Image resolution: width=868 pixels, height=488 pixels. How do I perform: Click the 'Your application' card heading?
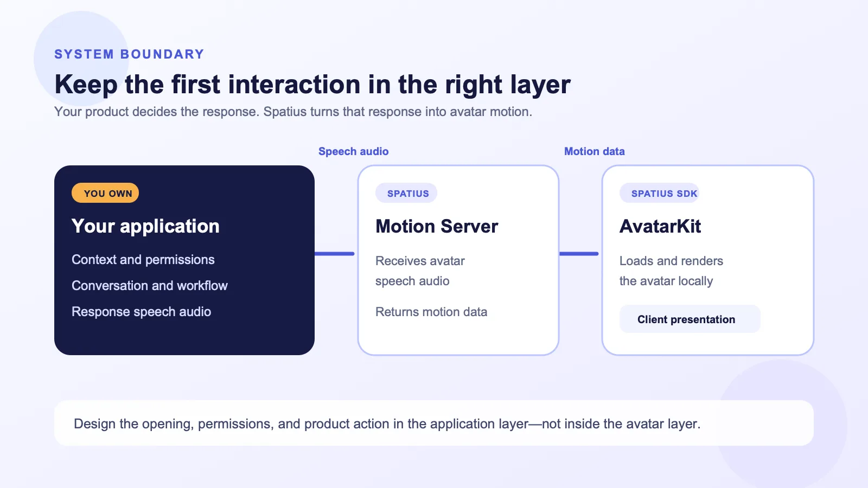pos(145,226)
